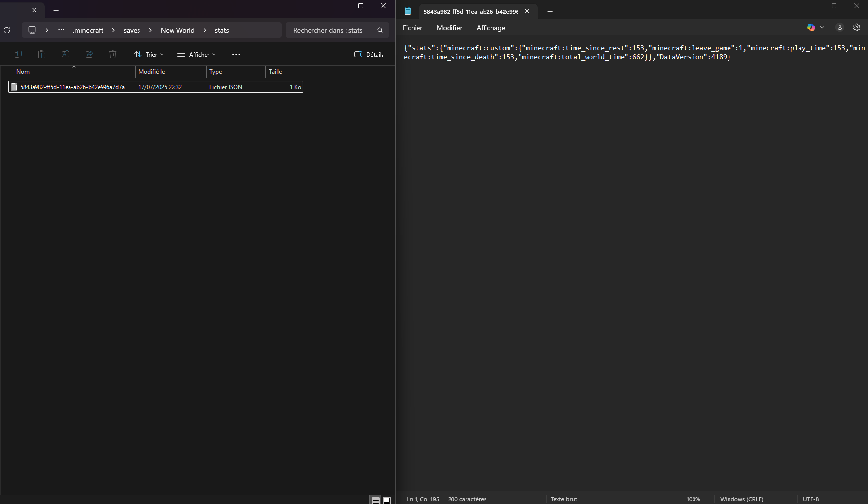Image resolution: width=868 pixels, height=504 pixels.
Task: Navigate to the .minecraft breadcrumb folder
Action: (88, 30)
